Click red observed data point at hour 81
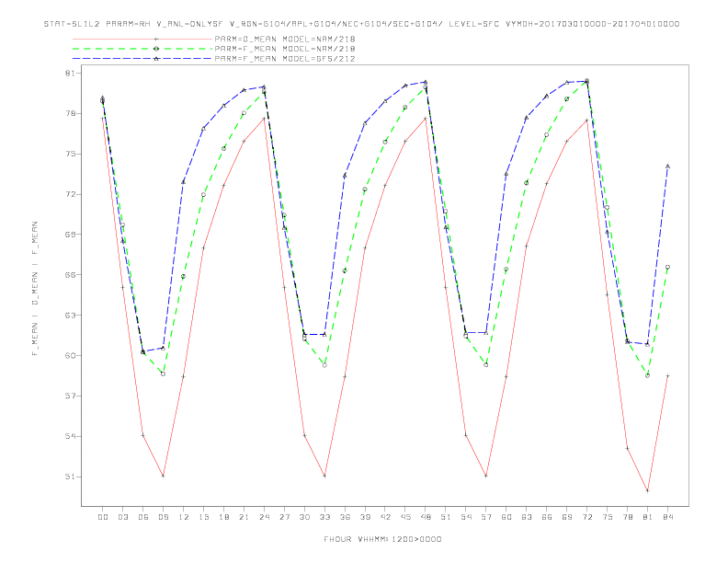This screenshot has height=563, width=728. (x=647, y=490)
